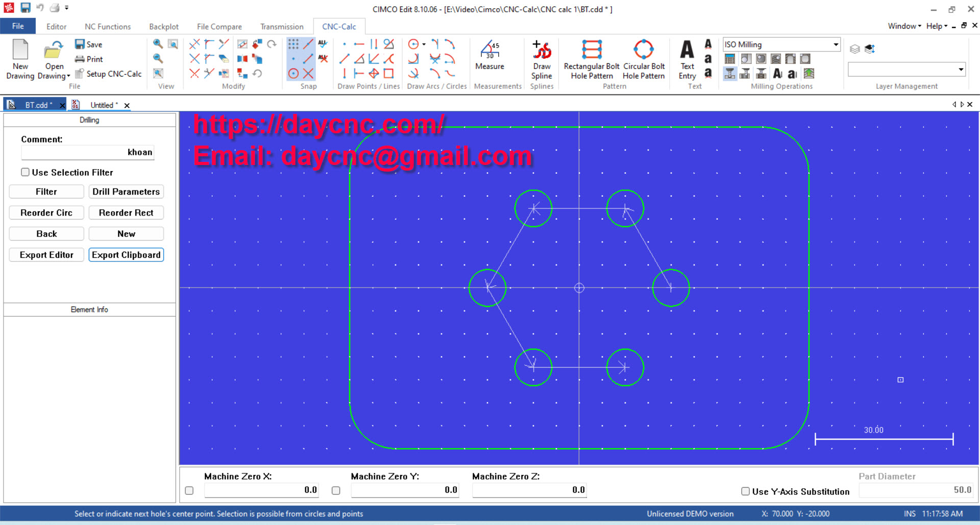Image resolution: width=980 pixels, height=525 pixels.
Task: Click the layers icon in Layer Management
Action: 855,49
